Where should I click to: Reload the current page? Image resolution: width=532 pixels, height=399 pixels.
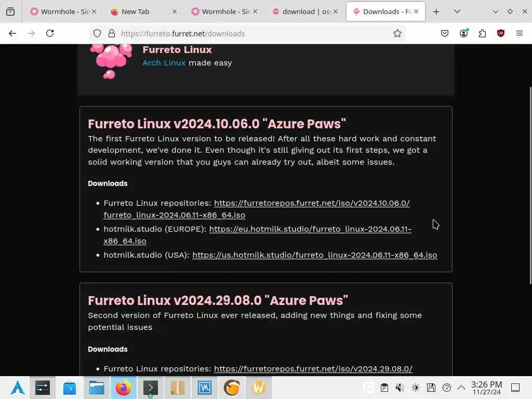pyautogui.click(x=50, y=33)
